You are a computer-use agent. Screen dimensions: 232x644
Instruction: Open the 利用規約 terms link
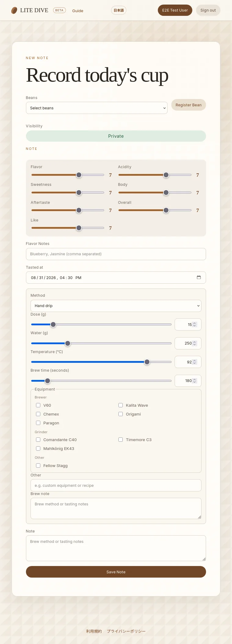tap(94, 631)
